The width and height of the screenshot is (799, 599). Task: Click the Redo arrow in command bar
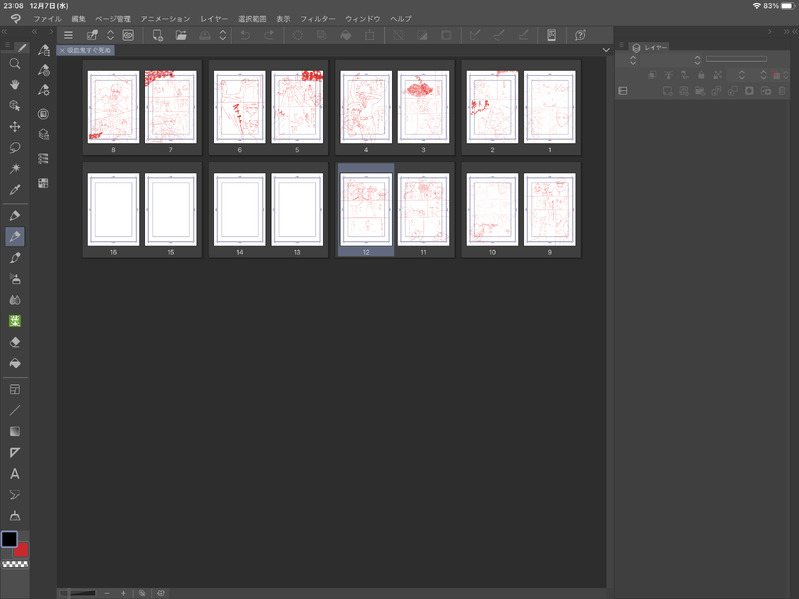click(x=269, y=35)
